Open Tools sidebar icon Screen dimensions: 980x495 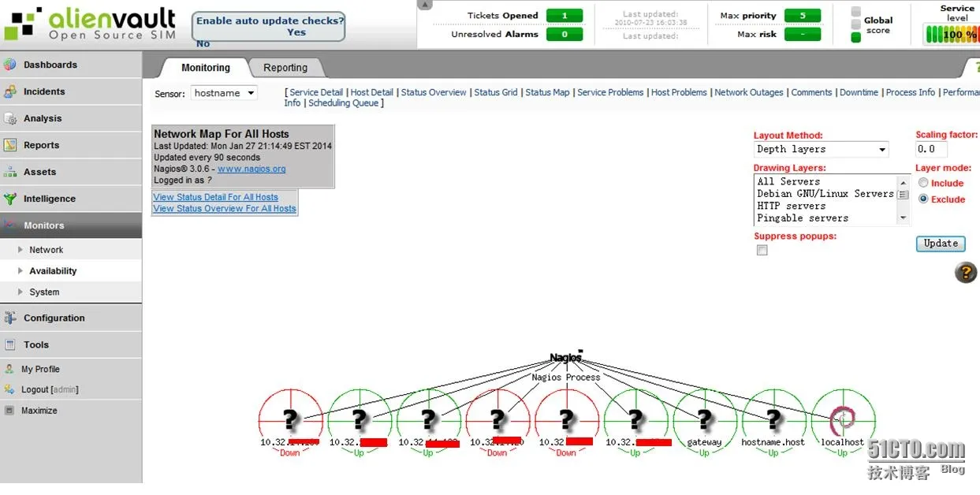click(x=10, y=344)
